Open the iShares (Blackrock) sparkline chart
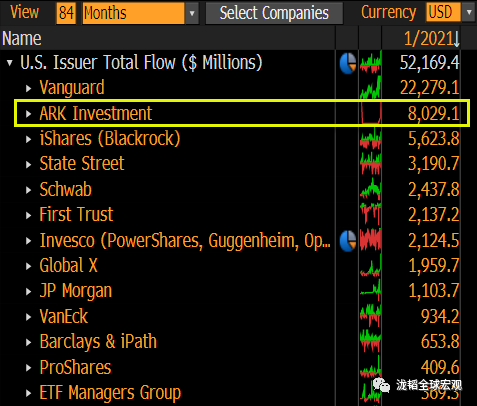The height and width of the screenshot is (406, 477). point(370,139)
